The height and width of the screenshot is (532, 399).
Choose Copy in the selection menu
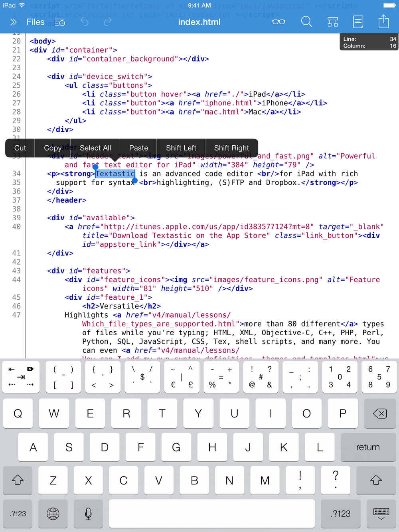pyautogui.click(x=53, y=148)
